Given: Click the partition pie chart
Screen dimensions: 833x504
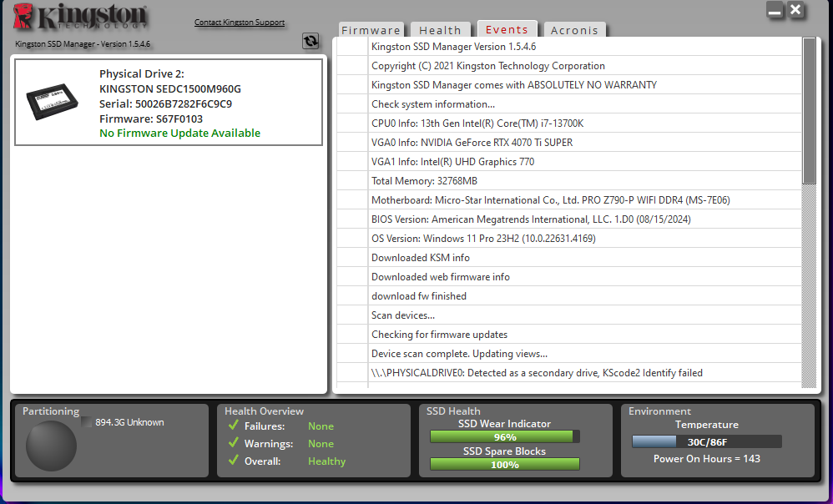Looking at the screenshot, I should [x=51, y=446].
